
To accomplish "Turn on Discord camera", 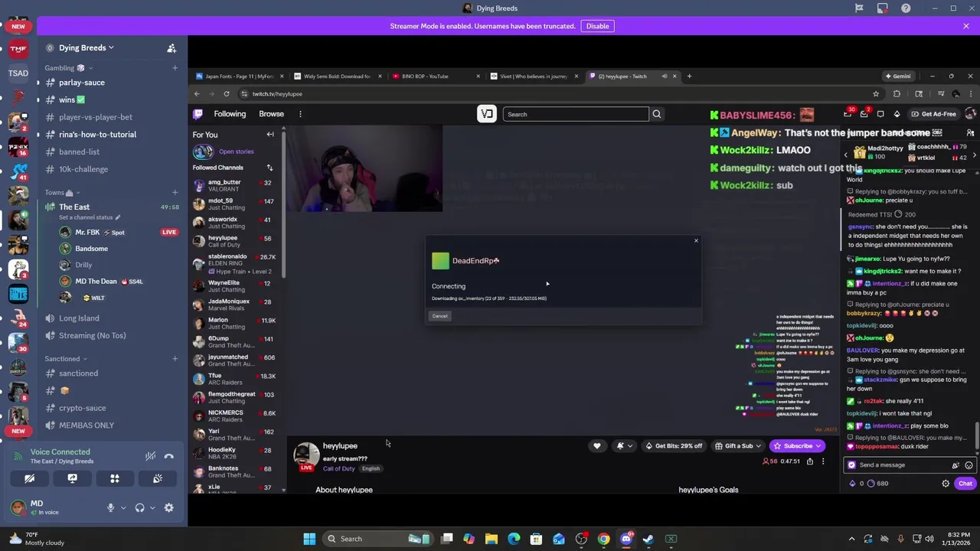I will (29, 478).
